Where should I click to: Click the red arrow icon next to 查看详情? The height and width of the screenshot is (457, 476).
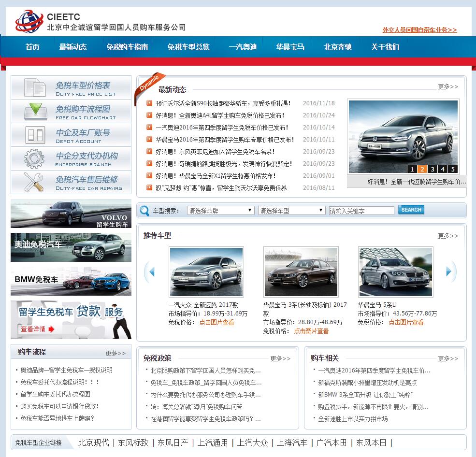pos(51,329)
